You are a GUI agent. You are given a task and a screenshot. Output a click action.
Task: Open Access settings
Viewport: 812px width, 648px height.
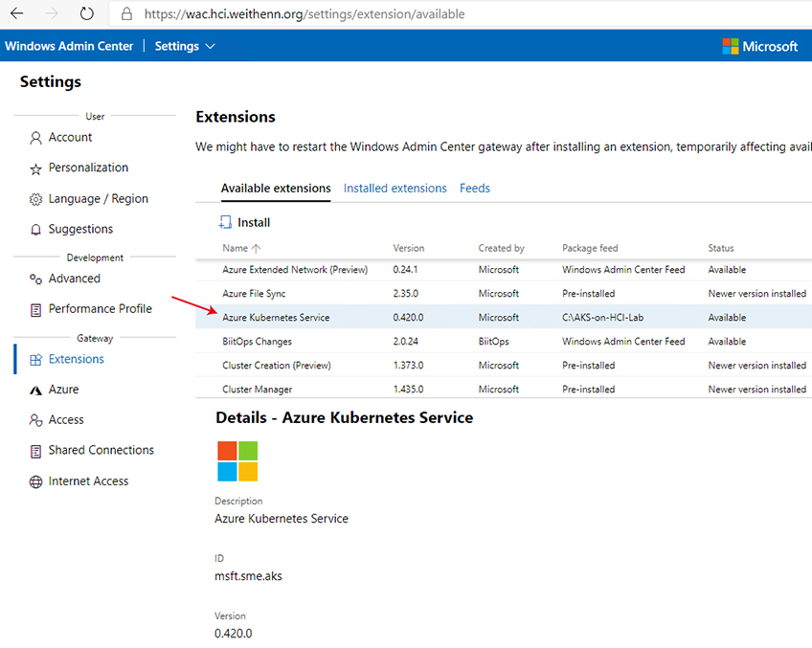coord(66,420)
